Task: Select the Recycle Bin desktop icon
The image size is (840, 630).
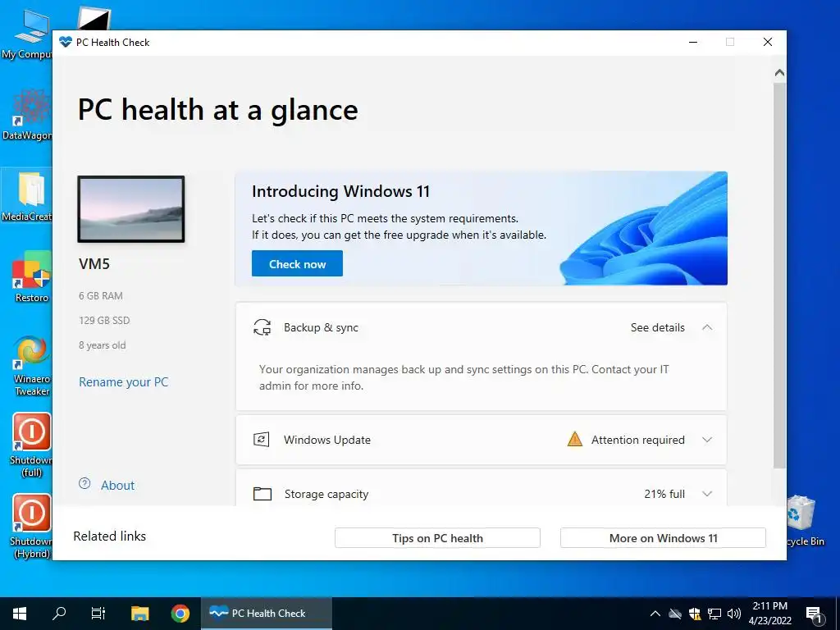Action: 806,521
